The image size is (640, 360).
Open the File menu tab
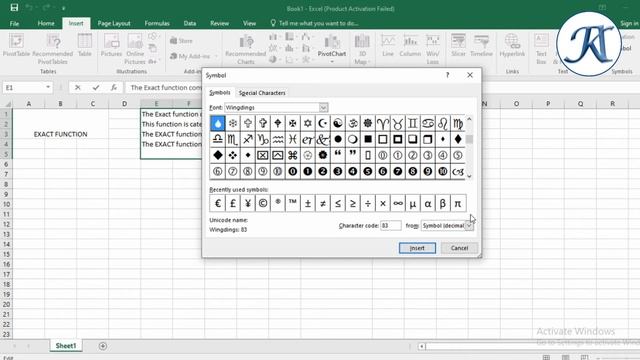click(x=14, y=23)
